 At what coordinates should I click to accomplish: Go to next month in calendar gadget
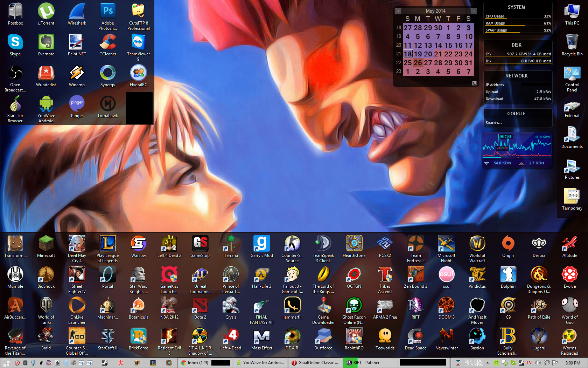pyautogui.click(x=474, y=11)
